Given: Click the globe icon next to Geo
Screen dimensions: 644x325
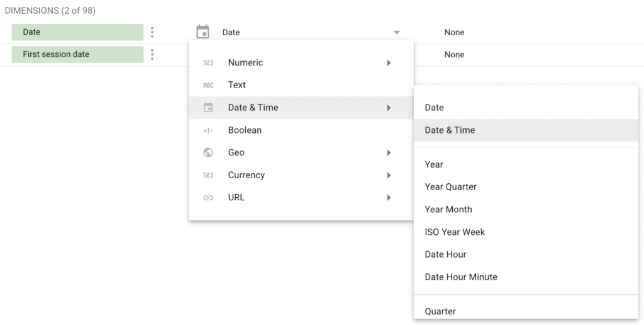Looking at the screenshot, I should click(208, 152).
